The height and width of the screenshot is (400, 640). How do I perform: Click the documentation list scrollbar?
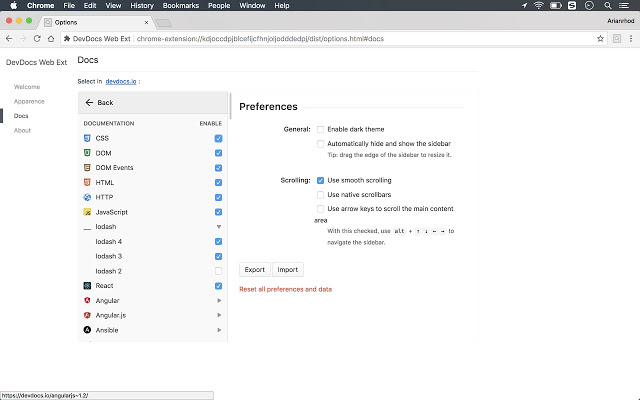231,107
